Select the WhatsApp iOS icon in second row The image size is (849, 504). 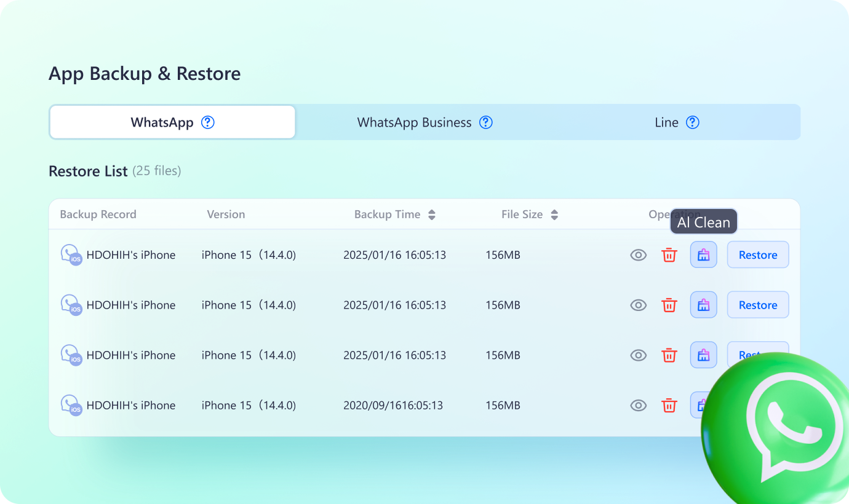(71, 305)
